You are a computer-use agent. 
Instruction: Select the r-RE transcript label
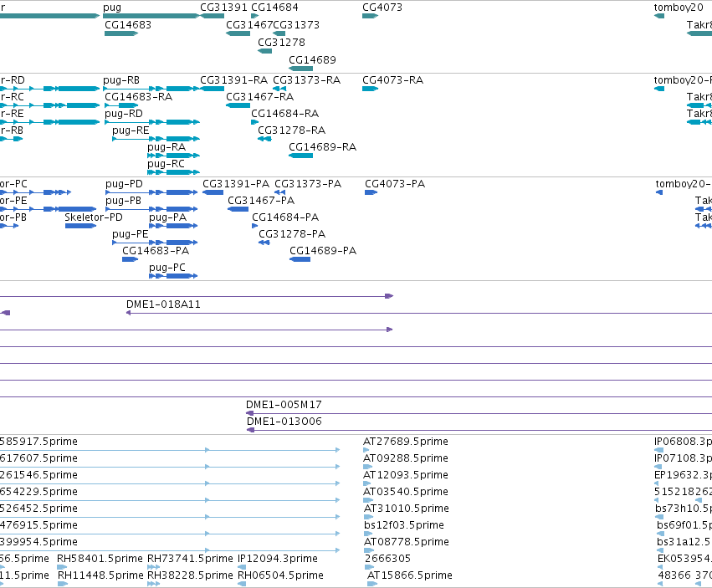tap(12, 114)
